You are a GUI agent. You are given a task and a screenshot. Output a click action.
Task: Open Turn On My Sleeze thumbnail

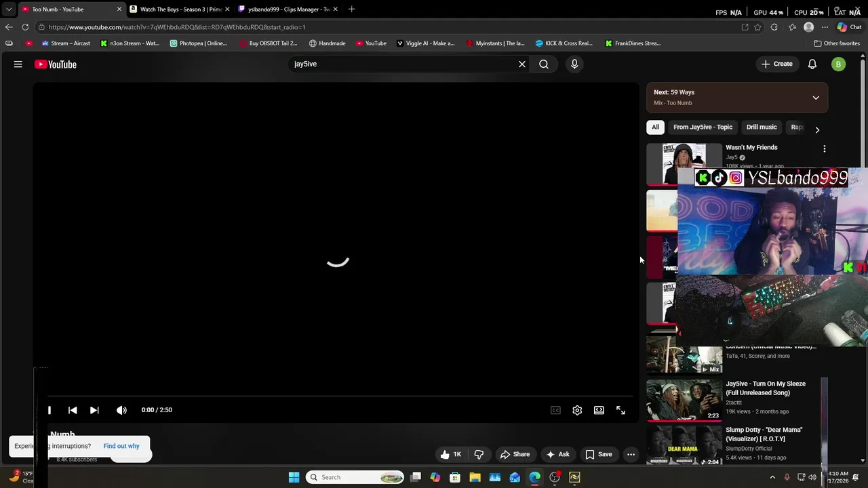click(x=684, y=400)
